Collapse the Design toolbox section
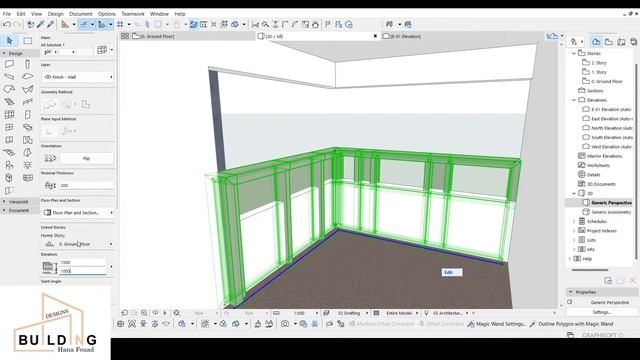Viewport: 640px width, 360px height. click(x=4, y=53)
